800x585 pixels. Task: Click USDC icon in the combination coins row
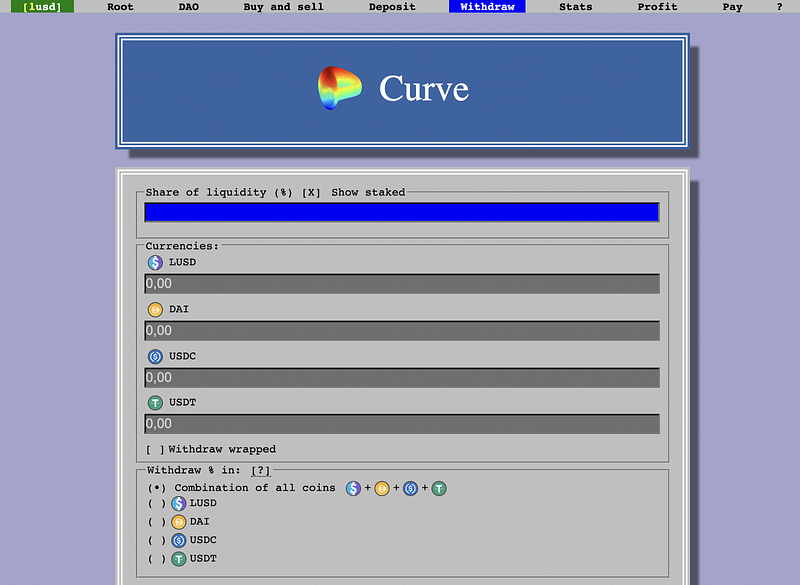coord(410,488)
